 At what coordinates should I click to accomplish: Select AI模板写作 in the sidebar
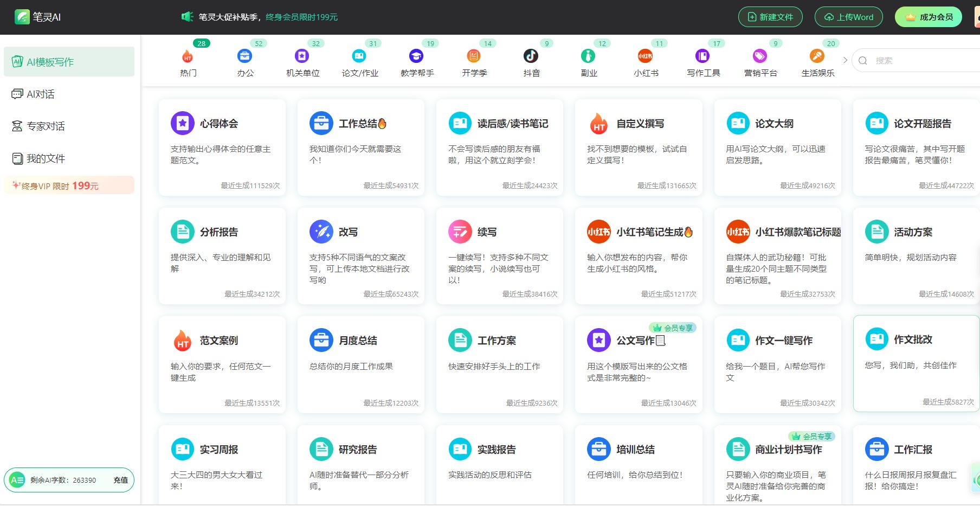[69, 61]
